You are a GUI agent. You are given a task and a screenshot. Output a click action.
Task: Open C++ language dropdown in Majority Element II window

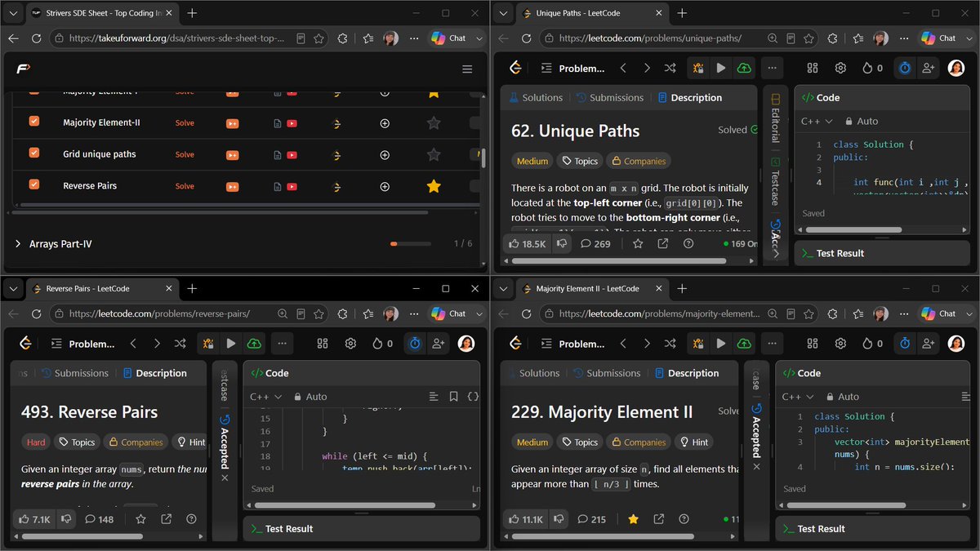click(x=798, y=397)
